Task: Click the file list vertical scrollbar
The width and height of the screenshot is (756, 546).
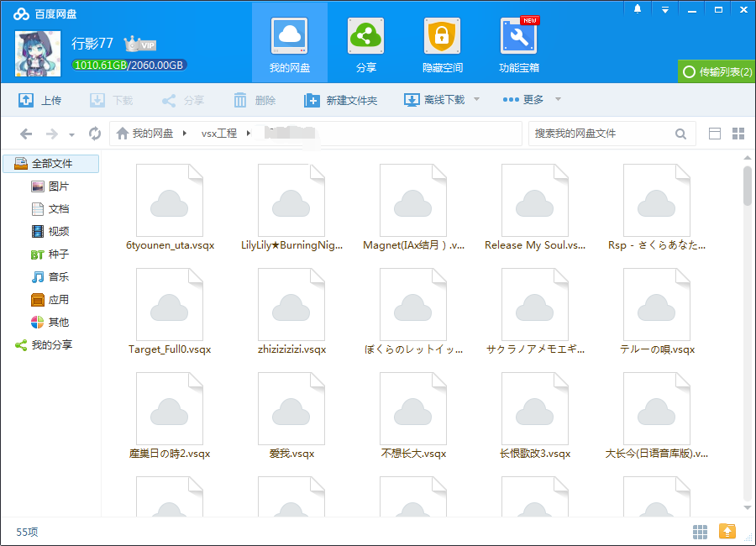Action: coord(748,186)
